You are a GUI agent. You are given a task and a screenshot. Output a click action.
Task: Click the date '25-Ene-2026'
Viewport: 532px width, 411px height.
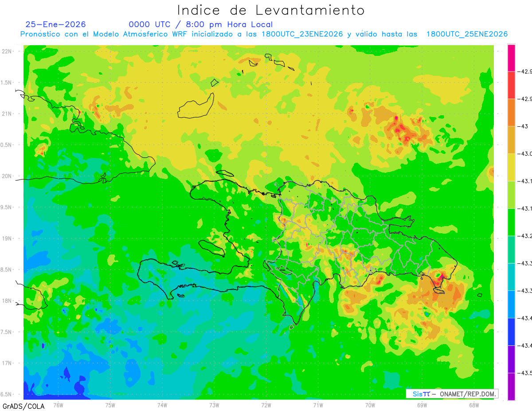click(x=56, y=24)
